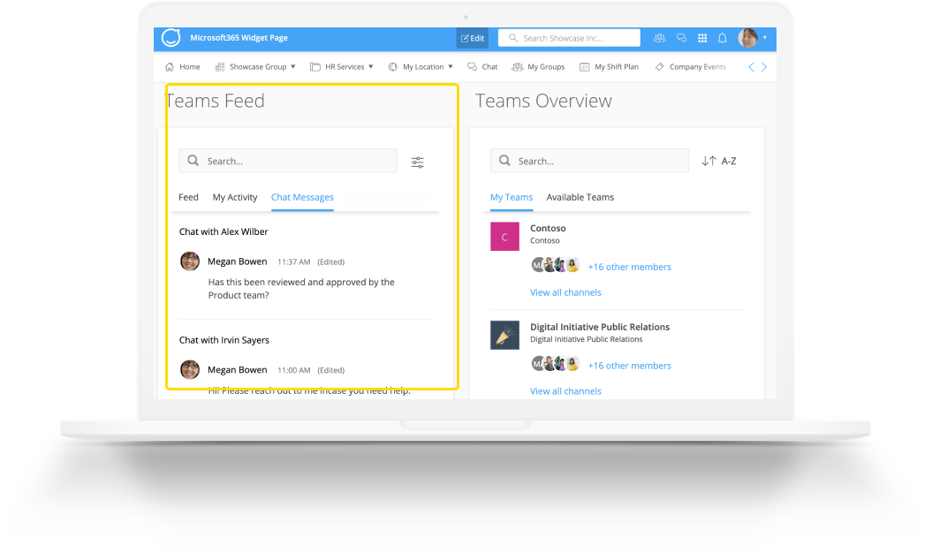Click the Edit button

pos(472,38)
